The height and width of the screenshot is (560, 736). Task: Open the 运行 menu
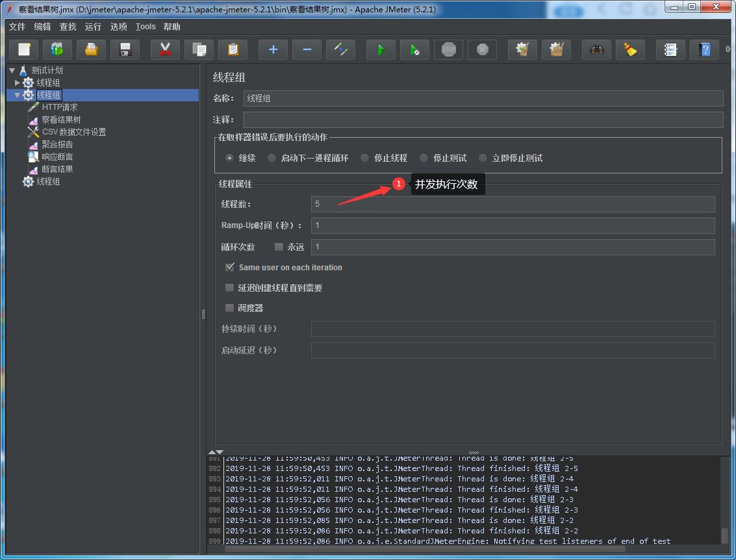(93, 27)
